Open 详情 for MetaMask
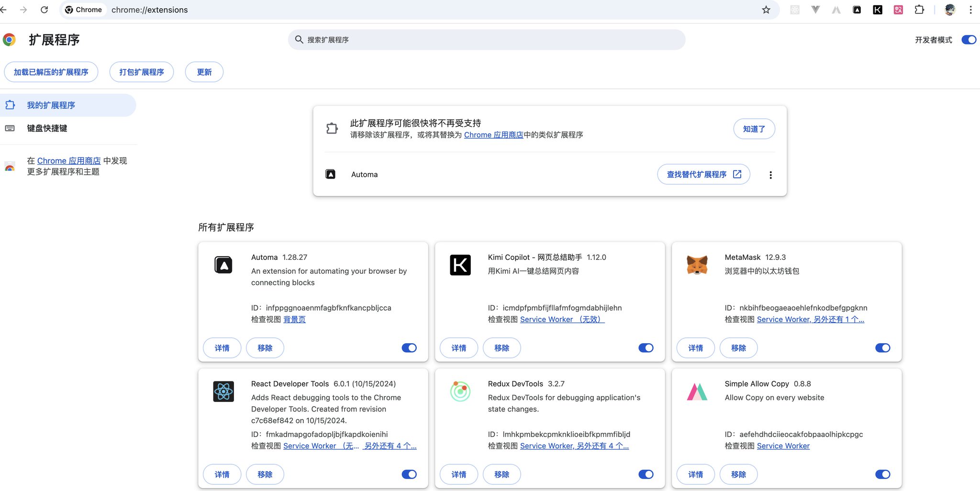Screen dimensions: 980x491 pos(696,348)
